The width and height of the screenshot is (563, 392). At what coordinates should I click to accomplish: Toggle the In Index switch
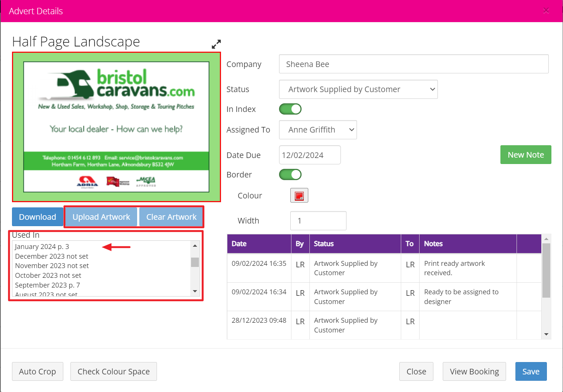click(x=290, y=109)
